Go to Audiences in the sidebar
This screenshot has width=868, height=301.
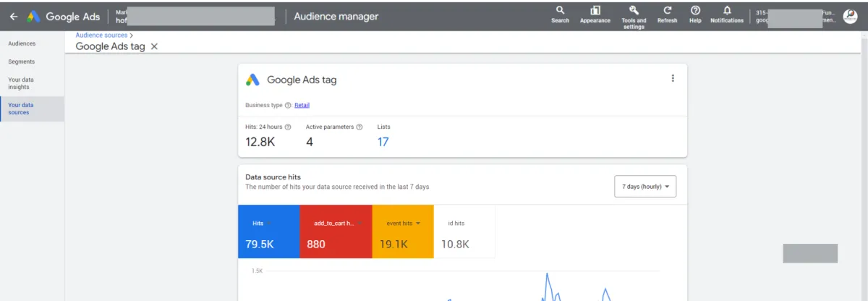coord(22,43)
